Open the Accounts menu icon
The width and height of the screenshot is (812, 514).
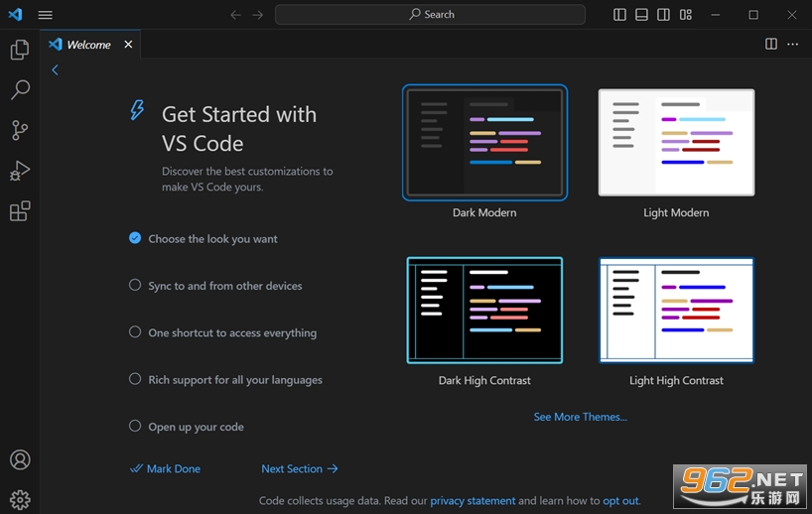(x=20, y=459)
